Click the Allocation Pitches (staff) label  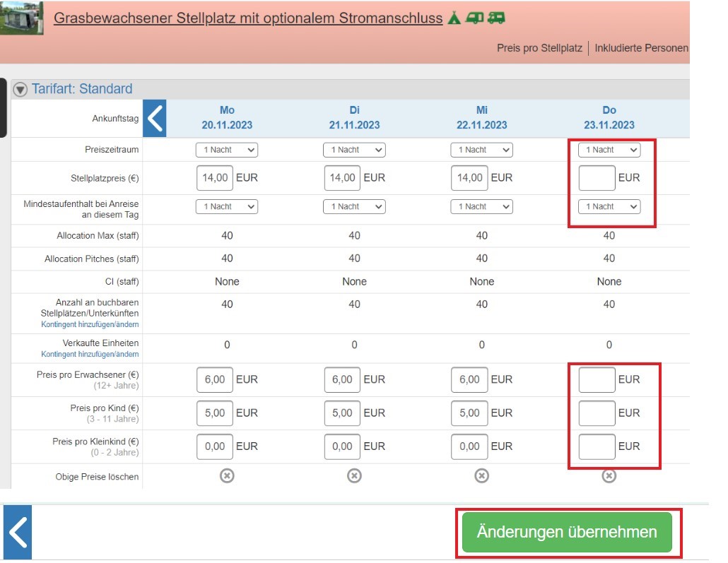pyautogui.click(x=91, y=259)
